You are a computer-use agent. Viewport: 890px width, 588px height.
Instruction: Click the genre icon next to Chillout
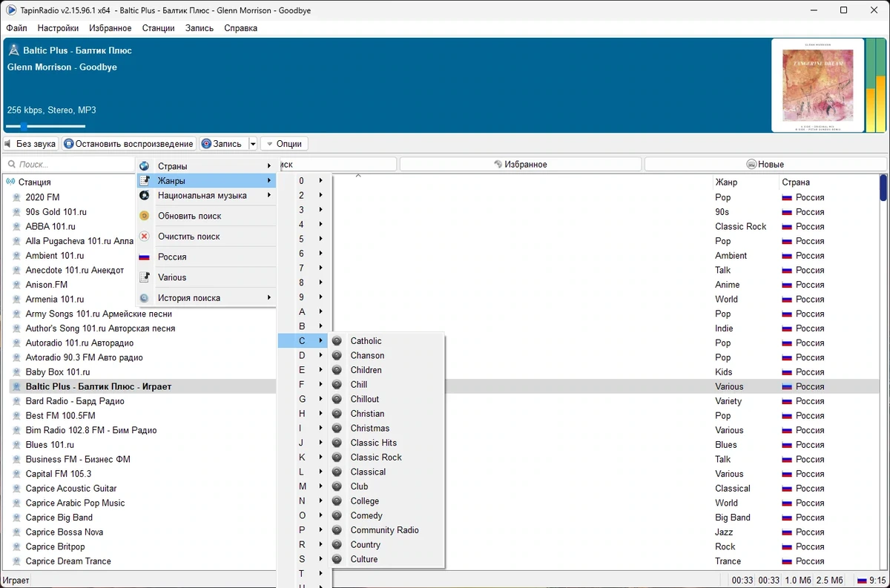click(x=337, y=399)
